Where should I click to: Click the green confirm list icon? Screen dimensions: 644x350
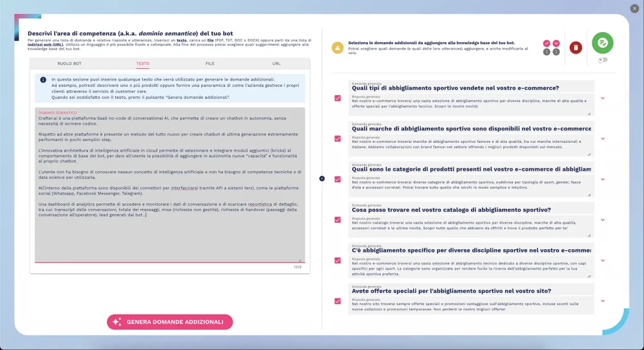[602, 43]
